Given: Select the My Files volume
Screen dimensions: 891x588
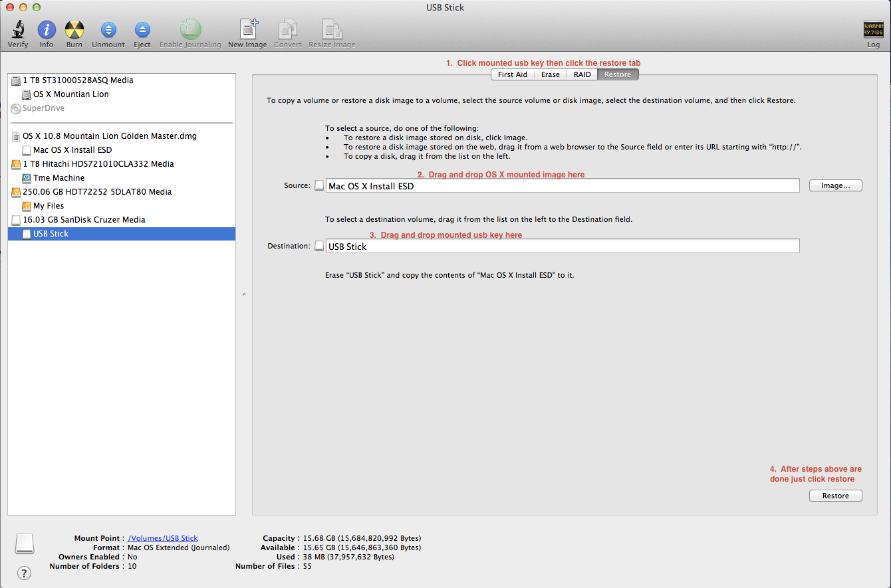Looking at the screenshot, I should [122, 206].
